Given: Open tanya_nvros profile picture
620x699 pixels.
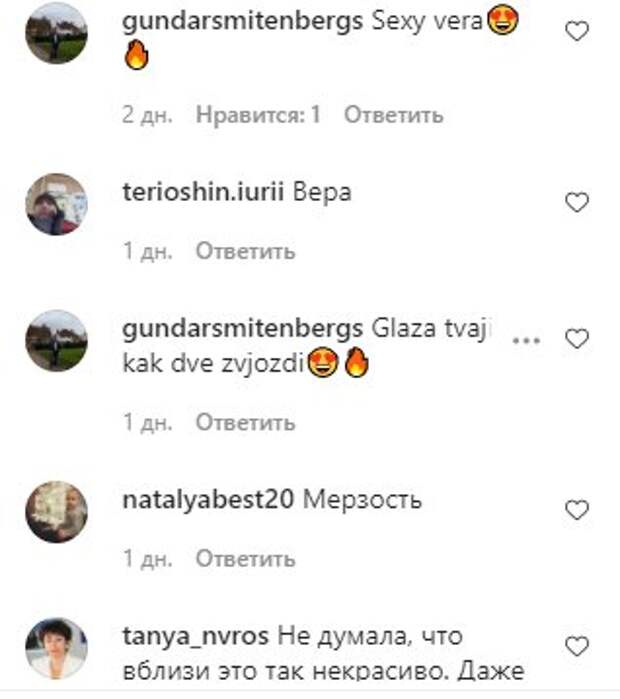Looking at the screenshot, I should pos(56,648).
